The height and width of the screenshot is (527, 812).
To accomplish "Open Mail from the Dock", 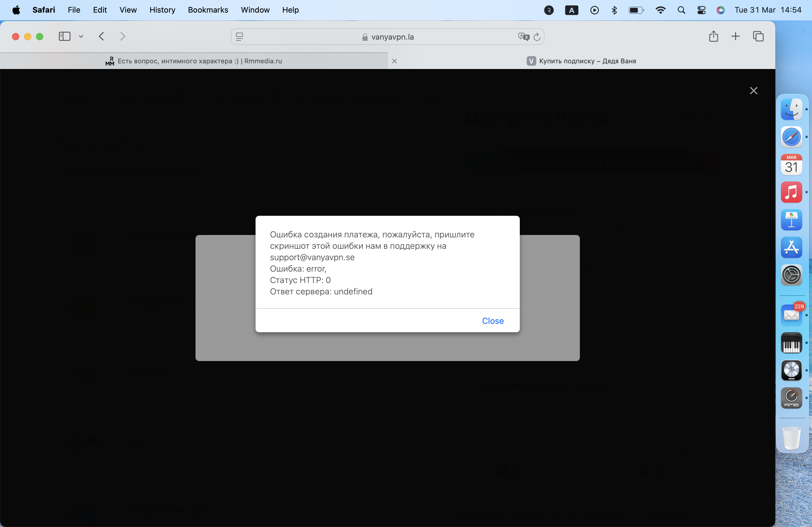I will (791, 315).
